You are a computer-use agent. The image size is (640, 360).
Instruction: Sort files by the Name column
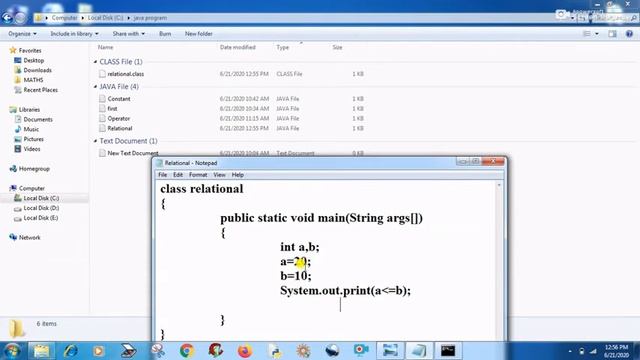click(105, 47)
